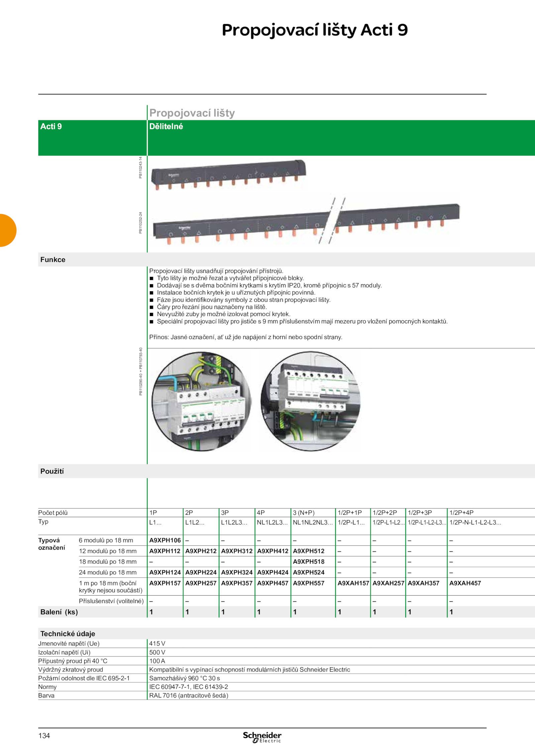Click the 'L1L2L3...' type cell
The width and height of the screenshot is (535, 756).
(234, 522)
